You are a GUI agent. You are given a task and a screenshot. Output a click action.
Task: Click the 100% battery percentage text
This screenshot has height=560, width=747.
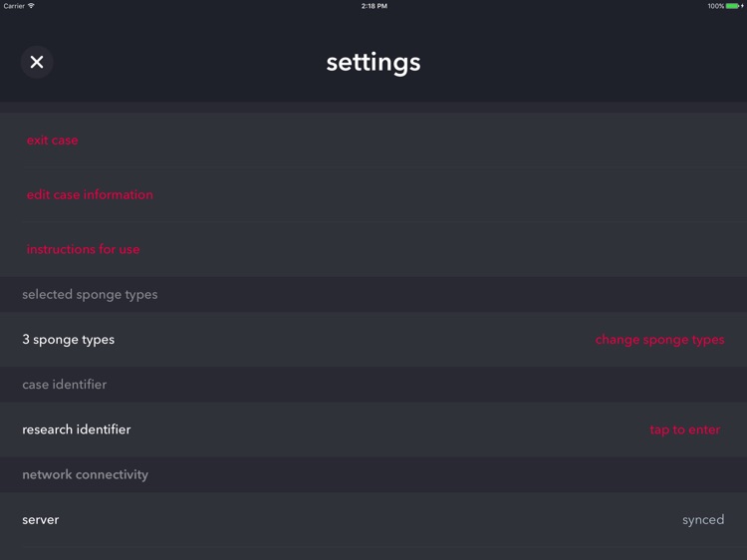715,6
